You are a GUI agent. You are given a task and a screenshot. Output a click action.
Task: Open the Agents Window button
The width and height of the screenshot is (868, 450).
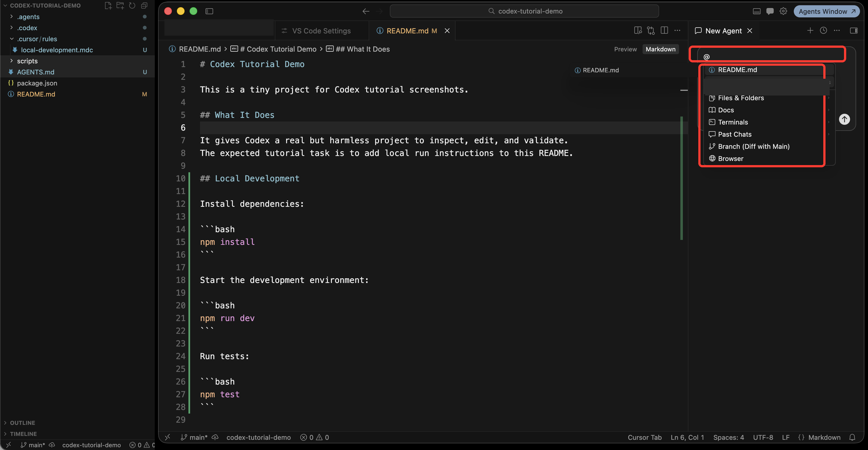pyautogui.click(x=827, y=11)
